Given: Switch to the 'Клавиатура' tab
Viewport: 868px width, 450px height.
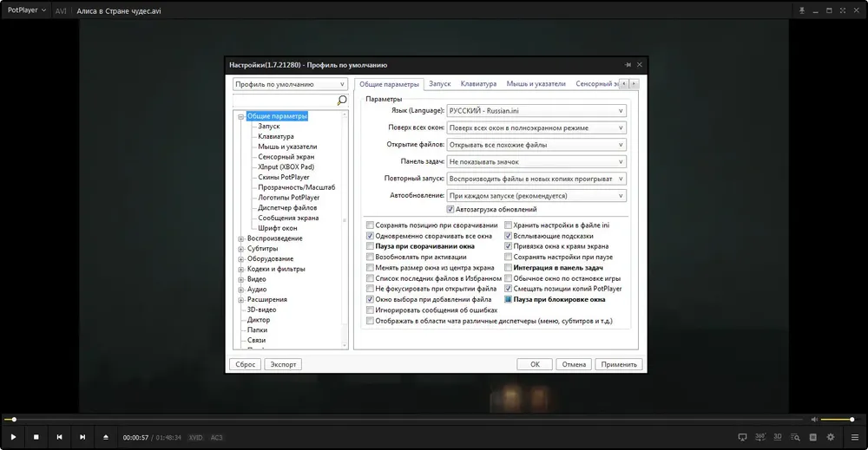Looking at the screenshot, I should coord(478,84).
